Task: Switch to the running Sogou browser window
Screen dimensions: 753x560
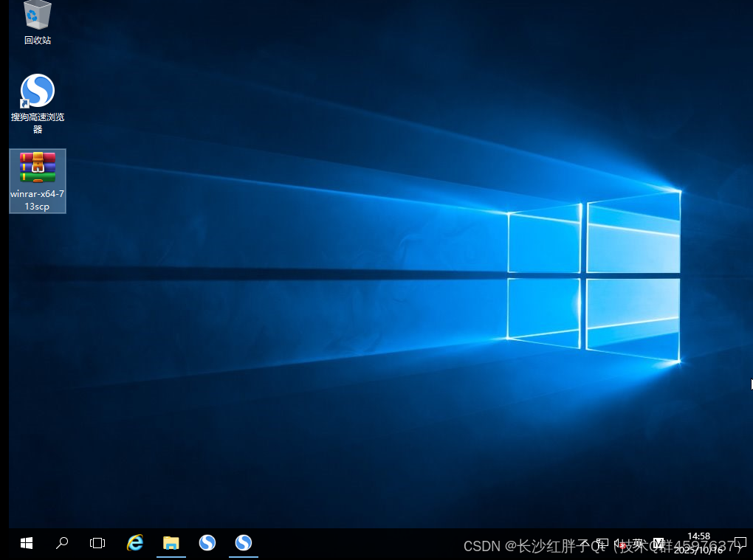Action: click(244, 543)
